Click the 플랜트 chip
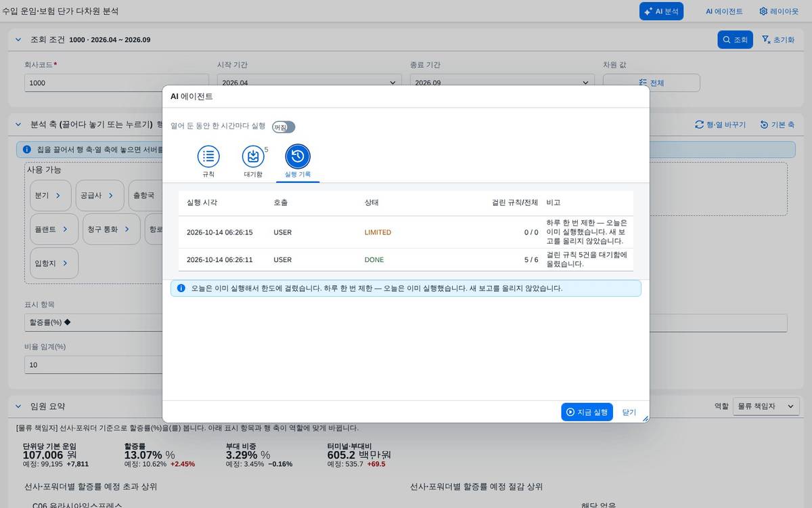 pyautogui.click(x=54, y=229)
